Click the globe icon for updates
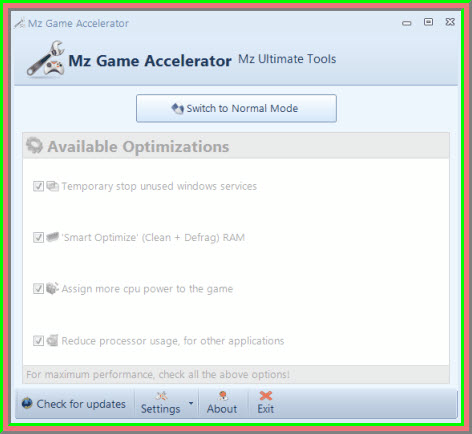Screen dimensions: 472x434 (x=27, y=404)
